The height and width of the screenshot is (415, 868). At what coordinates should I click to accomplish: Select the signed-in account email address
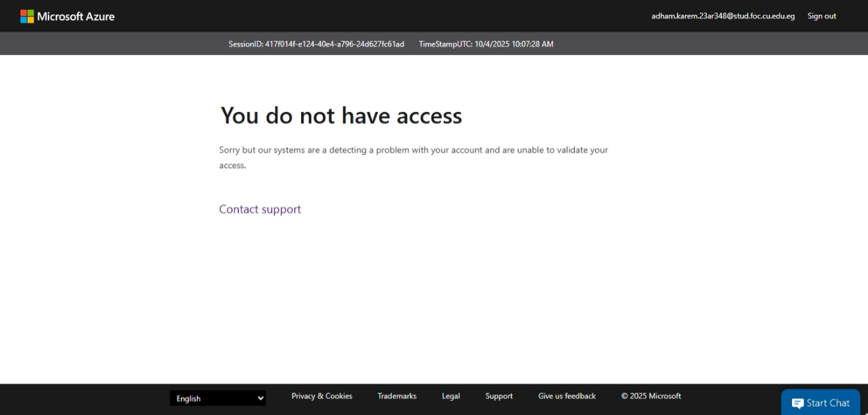point(722,15)
